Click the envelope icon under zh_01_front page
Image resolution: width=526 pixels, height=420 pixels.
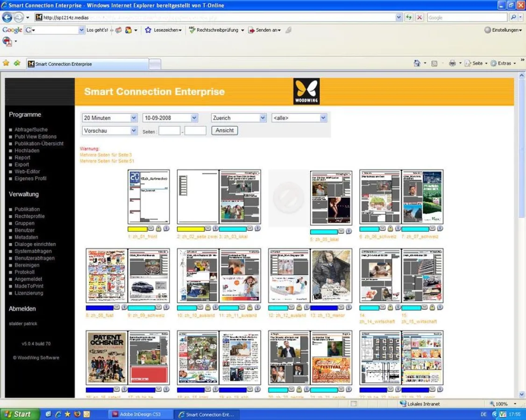(x=151, y=229)
